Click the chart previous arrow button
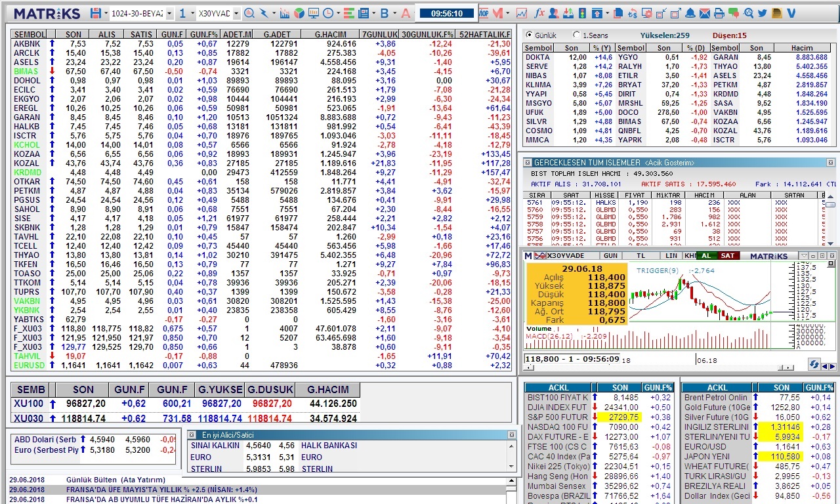This screenshot has width=840, height=504. (x=825, y=366)
